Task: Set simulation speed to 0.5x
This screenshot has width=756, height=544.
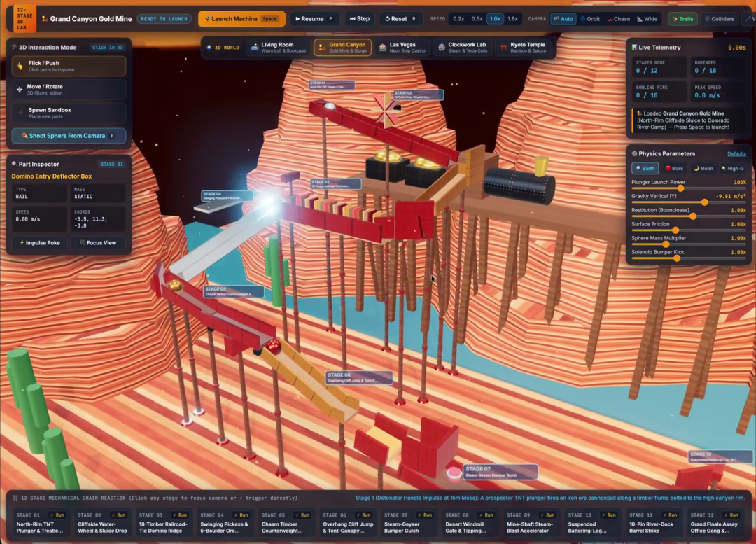Action: 477,19
